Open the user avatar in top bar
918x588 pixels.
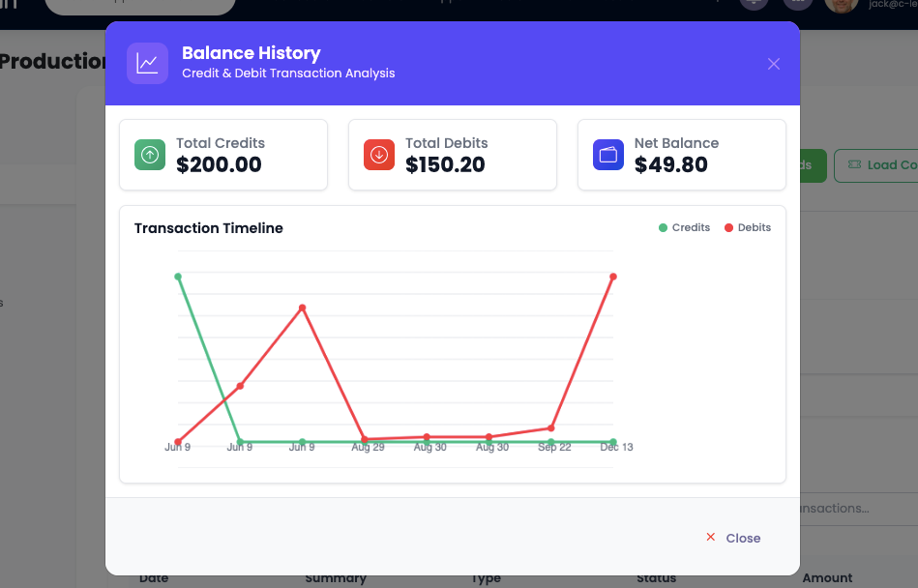click(x=840, y=4)
